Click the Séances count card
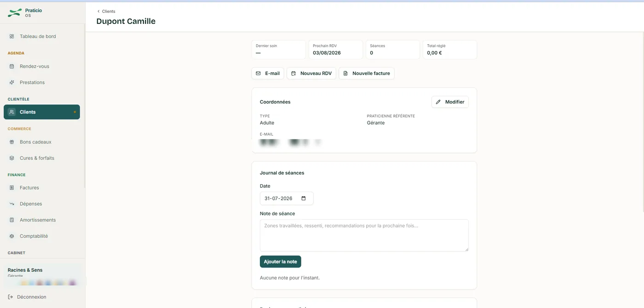 coord(393,50)
